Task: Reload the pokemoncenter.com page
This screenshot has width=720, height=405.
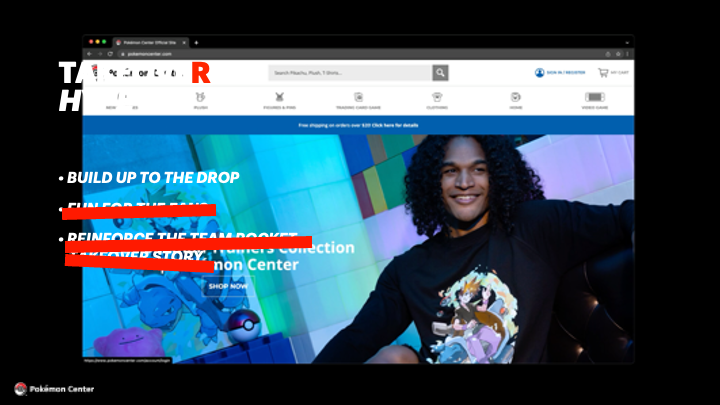Action: pyautogui.click(x=110, y=54)
